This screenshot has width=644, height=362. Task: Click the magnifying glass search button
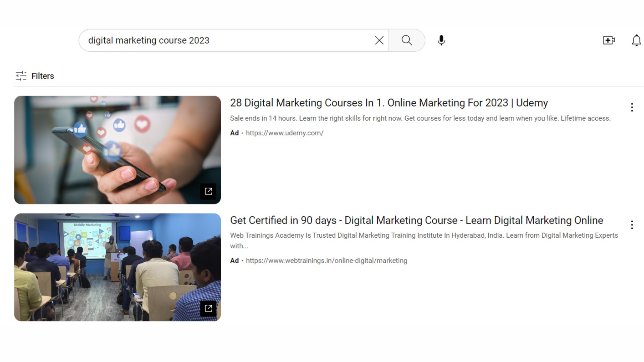(407, 40)
